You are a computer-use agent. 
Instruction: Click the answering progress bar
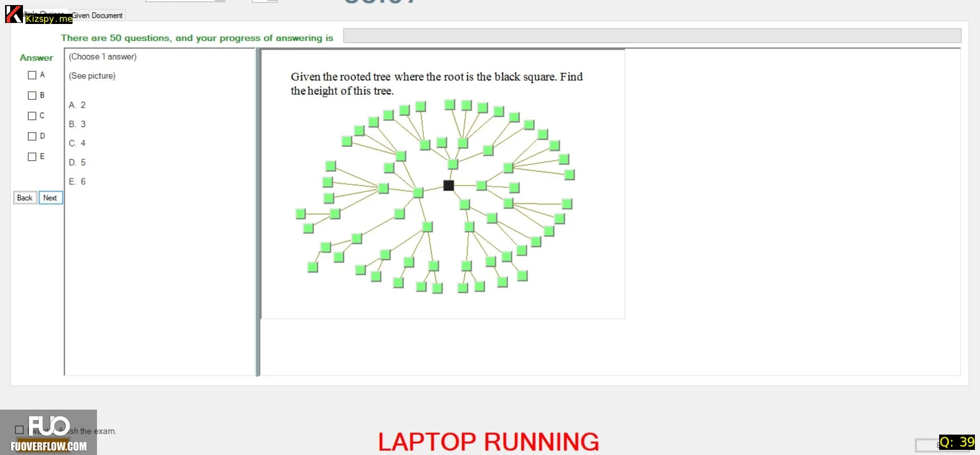[x=652, y=36]
